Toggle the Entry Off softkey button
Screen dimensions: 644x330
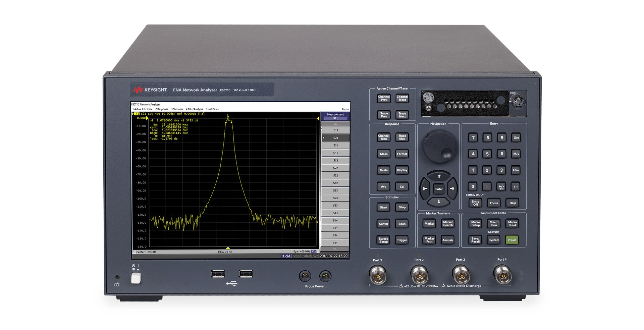click(x=475, y=203)
